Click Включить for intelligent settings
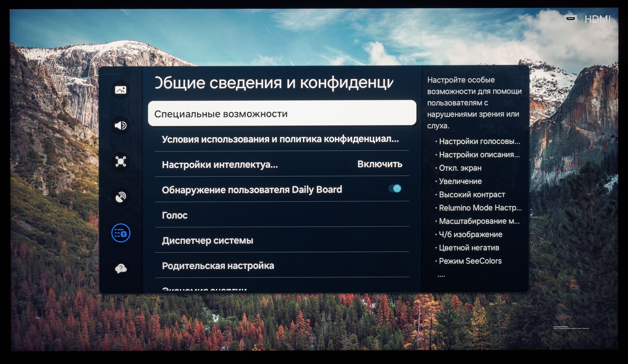 [380, 164]
